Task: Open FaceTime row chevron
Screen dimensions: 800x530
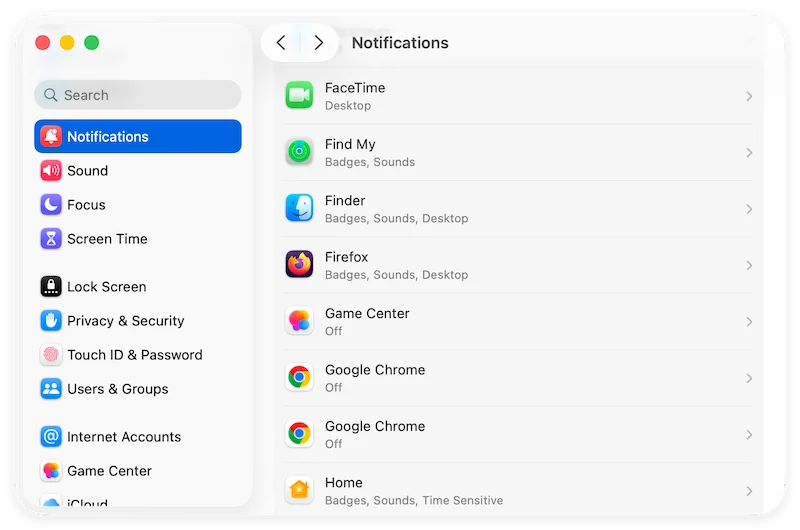Action: coord(748,96)
